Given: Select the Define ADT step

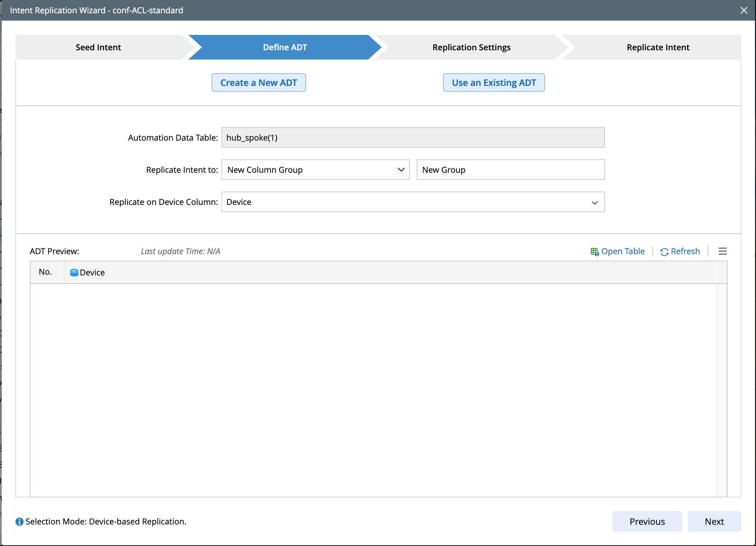Looking at the screenshot, I should (x=285, y=47).
